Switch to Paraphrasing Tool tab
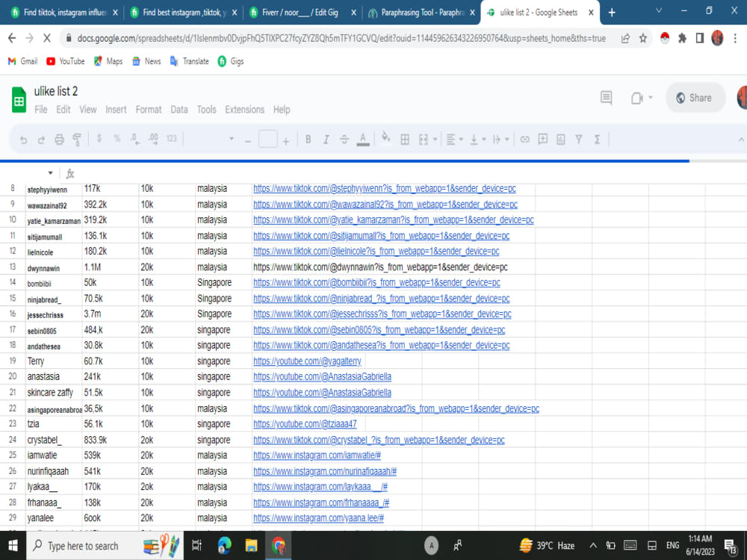 [x=421, y=13]
